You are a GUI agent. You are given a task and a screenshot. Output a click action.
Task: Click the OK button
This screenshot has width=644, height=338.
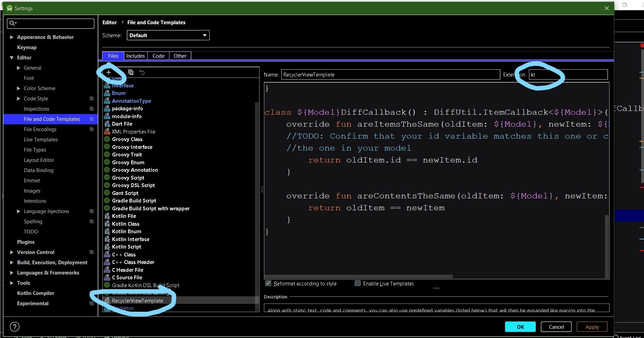pos(520,327)
